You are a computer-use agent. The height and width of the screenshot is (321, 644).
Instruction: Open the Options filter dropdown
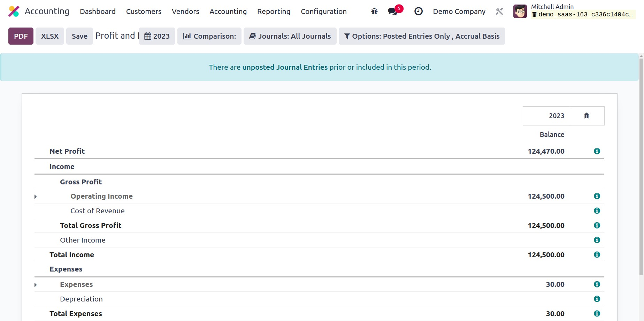coord(422,36)
